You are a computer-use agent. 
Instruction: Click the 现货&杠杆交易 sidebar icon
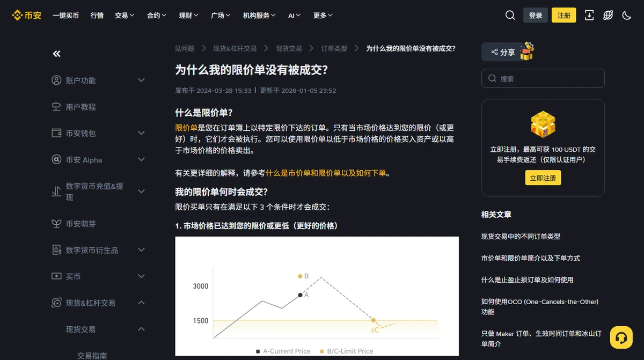coord(56,303)
